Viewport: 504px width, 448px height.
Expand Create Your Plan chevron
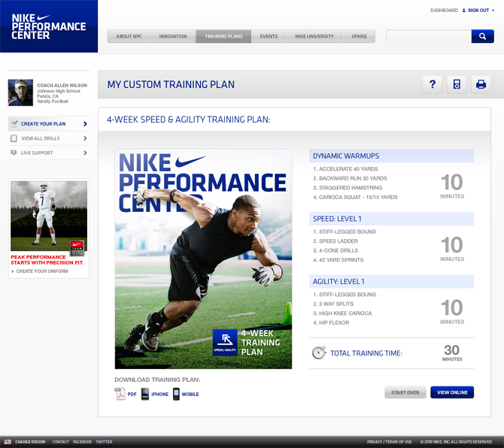85,123
